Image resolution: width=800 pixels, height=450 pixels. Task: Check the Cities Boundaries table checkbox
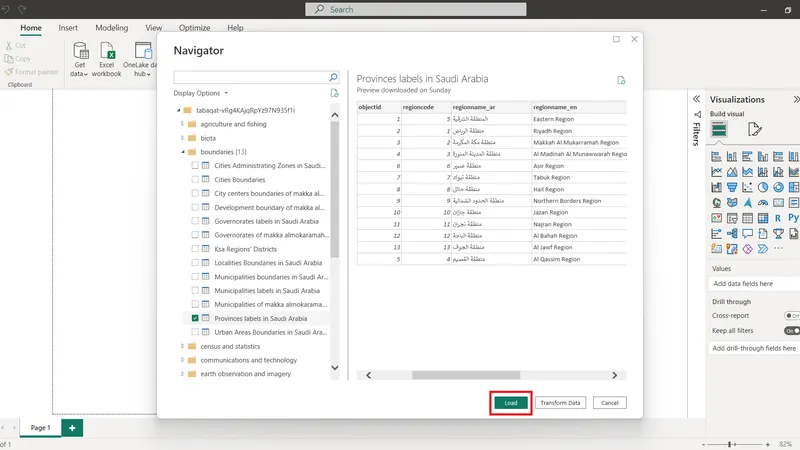pos(195,179)
